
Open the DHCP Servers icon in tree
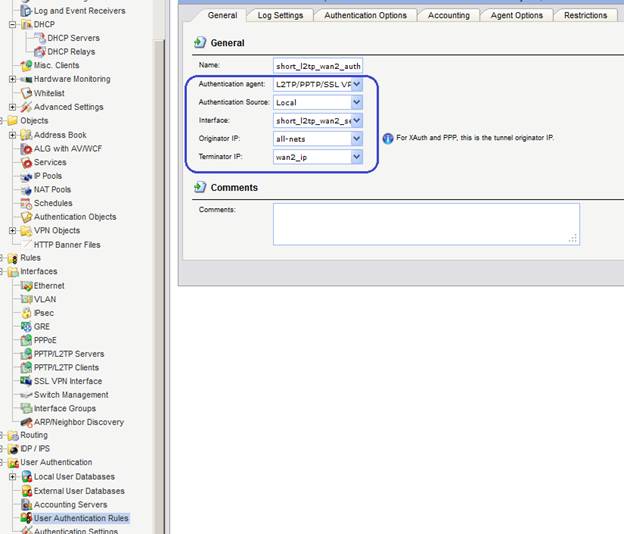tap(40, 38)
